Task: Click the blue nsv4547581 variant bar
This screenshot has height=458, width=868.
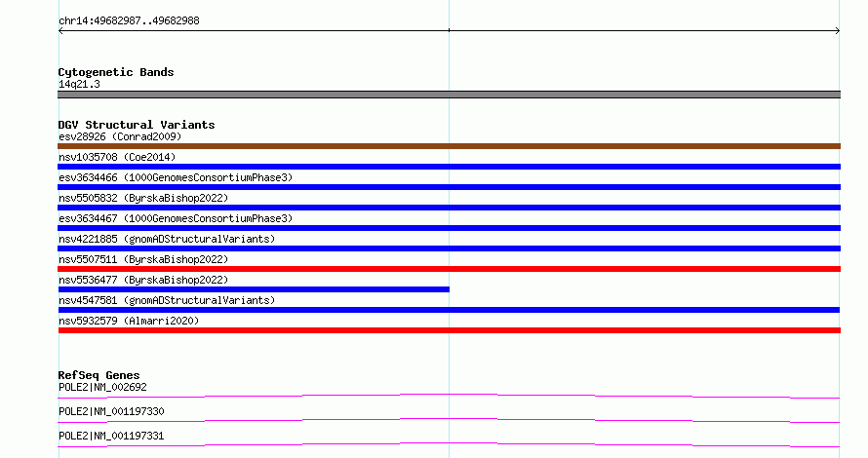Action: 449,310
